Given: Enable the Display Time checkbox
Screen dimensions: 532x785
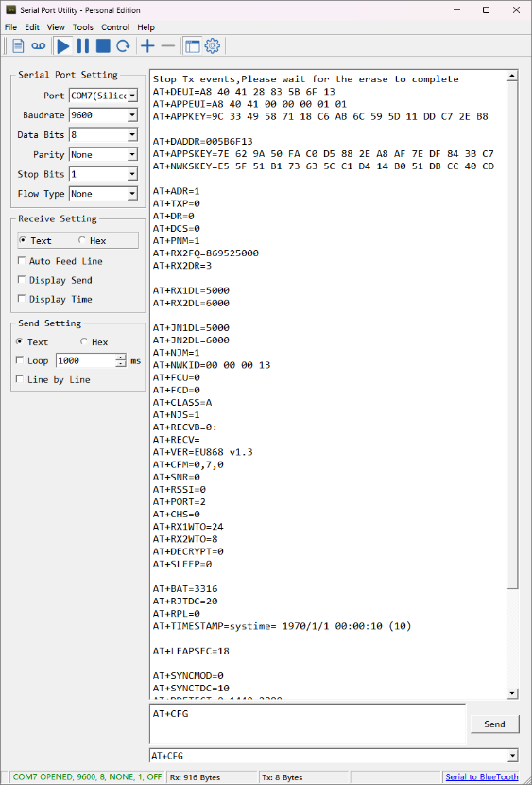Looking at the screenshot, I should click(22, 299).
